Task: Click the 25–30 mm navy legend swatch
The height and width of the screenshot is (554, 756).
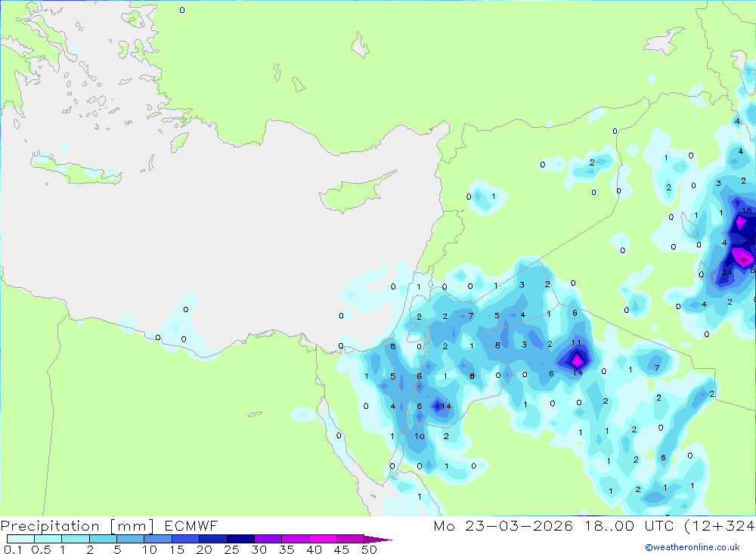Action: (240, 539)
